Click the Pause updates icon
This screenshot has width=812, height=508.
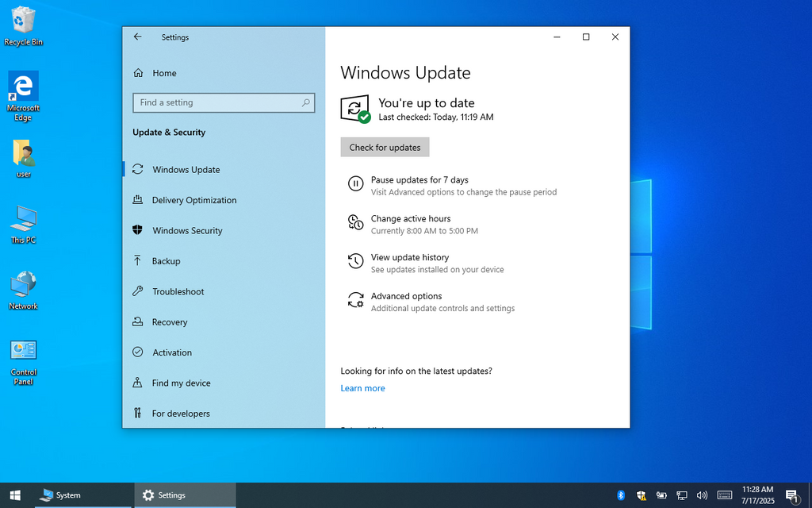click(x=356, y=184)
